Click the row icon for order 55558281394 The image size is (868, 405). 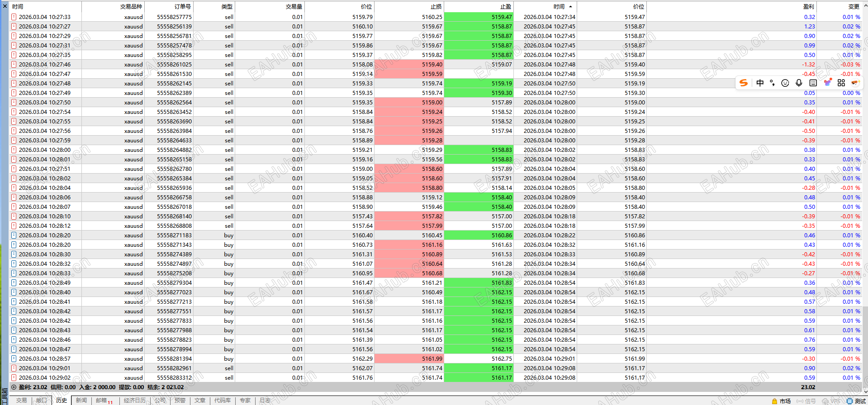click(x=14, y=359)
